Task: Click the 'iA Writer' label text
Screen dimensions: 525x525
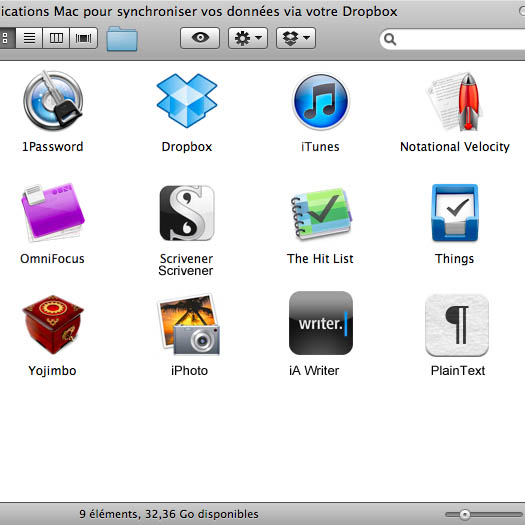Action: (x=314, y=371)
